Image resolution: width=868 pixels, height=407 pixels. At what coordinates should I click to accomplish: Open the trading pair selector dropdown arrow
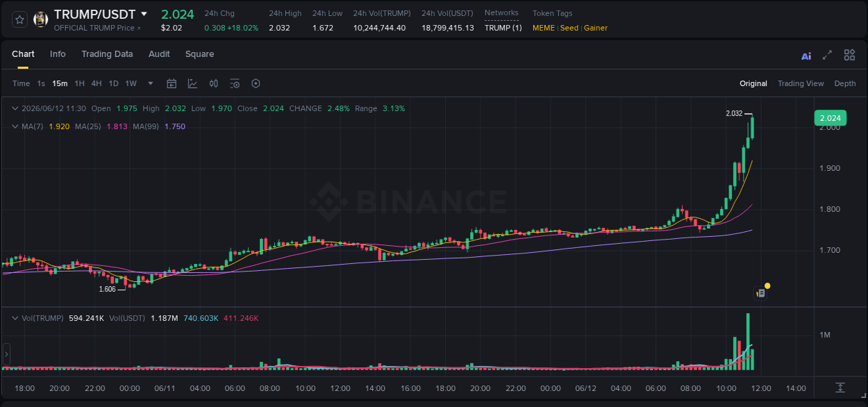[144, 14]
